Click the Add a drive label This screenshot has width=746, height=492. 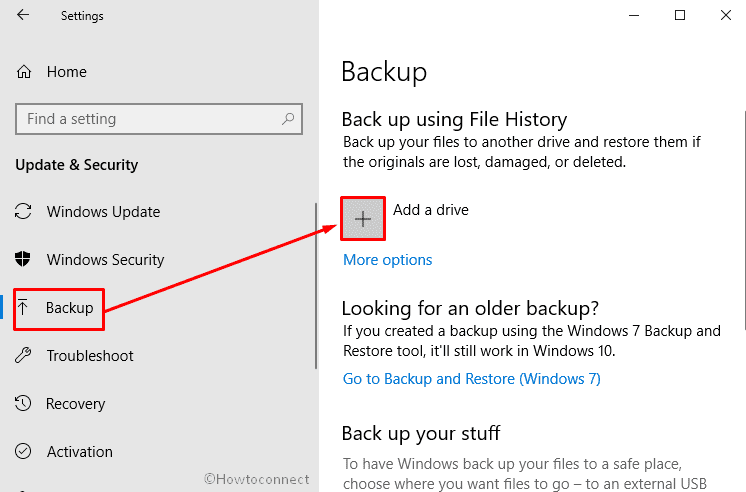tap(431, 210)
